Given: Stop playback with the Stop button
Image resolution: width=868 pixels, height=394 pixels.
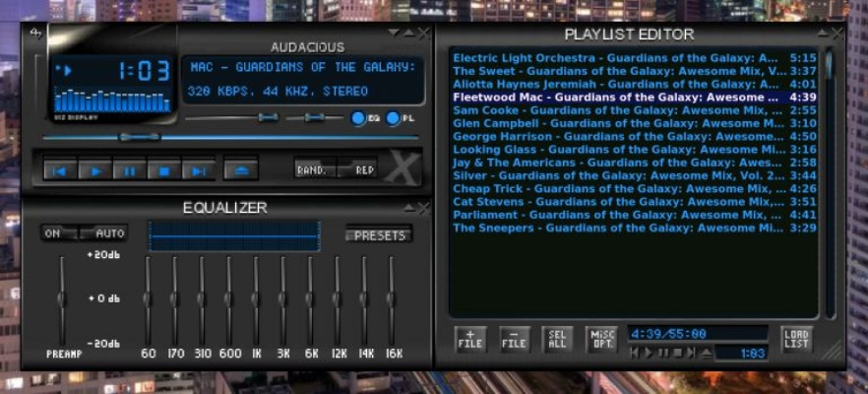Looking at the screenshot, I should click(162, 170).
